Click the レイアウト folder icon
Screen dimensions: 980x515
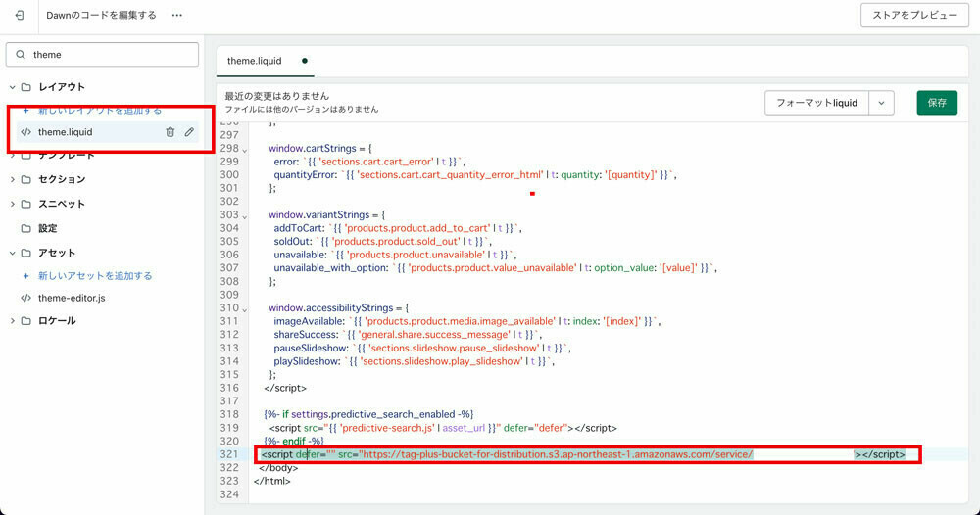click(25, 87)
